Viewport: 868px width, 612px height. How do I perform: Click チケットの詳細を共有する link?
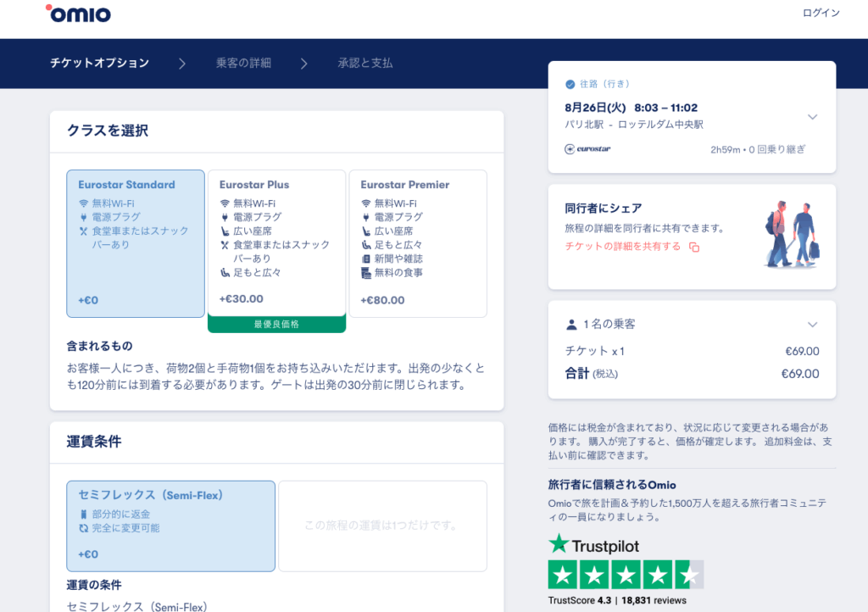[x=623, y=246]
